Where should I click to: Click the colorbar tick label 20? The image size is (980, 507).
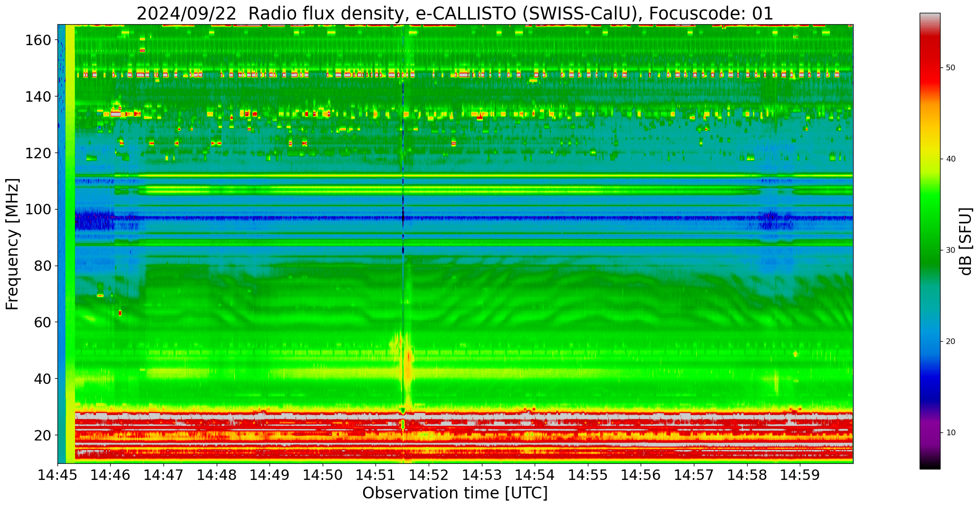pos(951,341)
